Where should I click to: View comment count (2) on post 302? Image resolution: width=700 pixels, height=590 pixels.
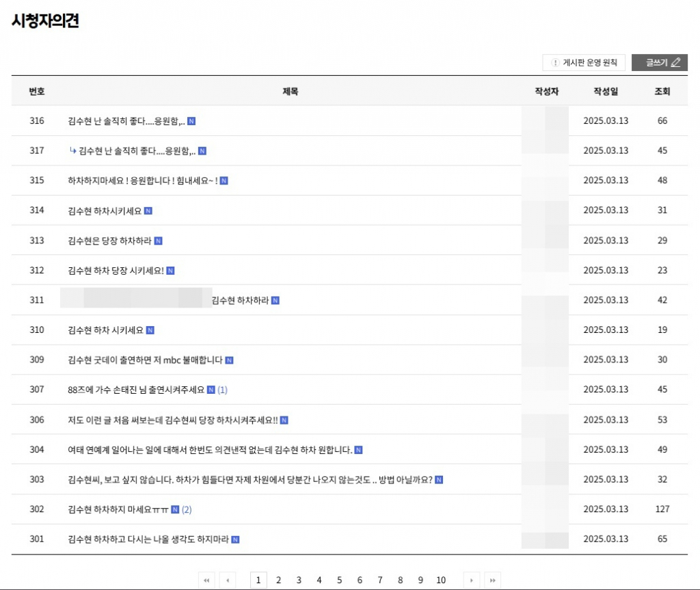pos(187,509)
